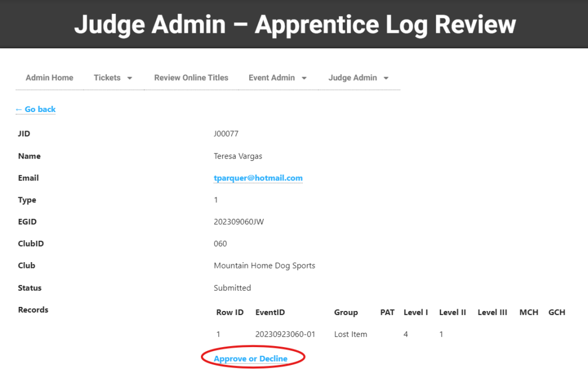Click the EventID column header
The width and height of the screenshot is (588, 369).
point(270,313)
